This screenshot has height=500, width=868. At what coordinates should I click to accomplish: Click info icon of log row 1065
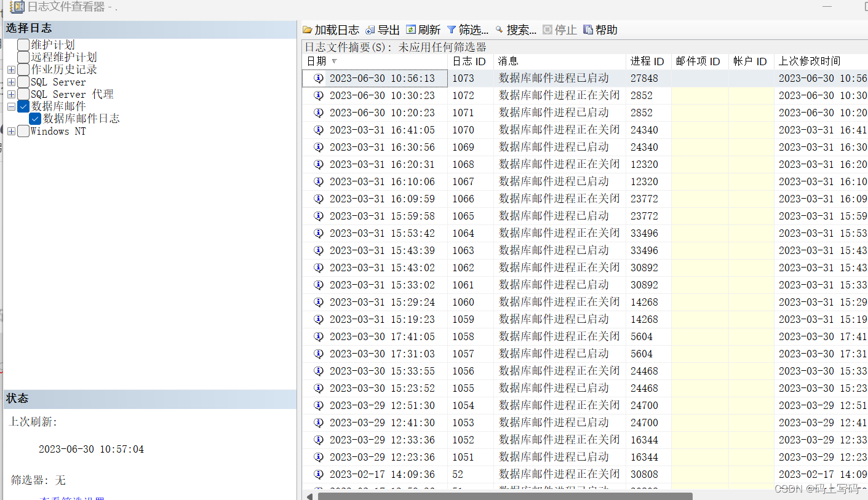(x=319, y=216)
